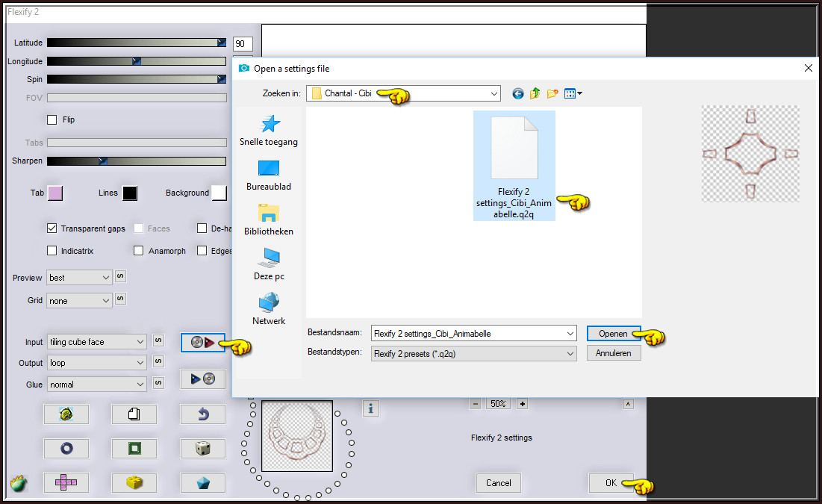Click the Annuleren button
The width and height of the screenshot is (822, 504).
click(614, 353)
